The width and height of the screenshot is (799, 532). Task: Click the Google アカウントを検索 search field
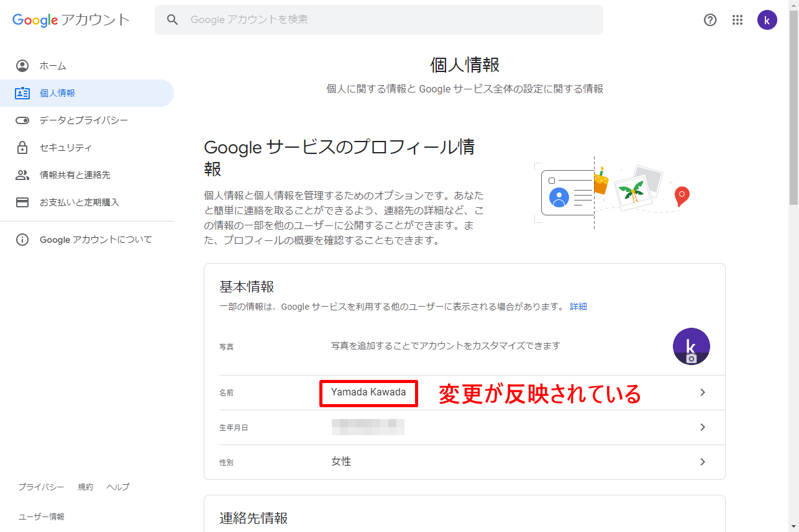(x=385, y=20)
